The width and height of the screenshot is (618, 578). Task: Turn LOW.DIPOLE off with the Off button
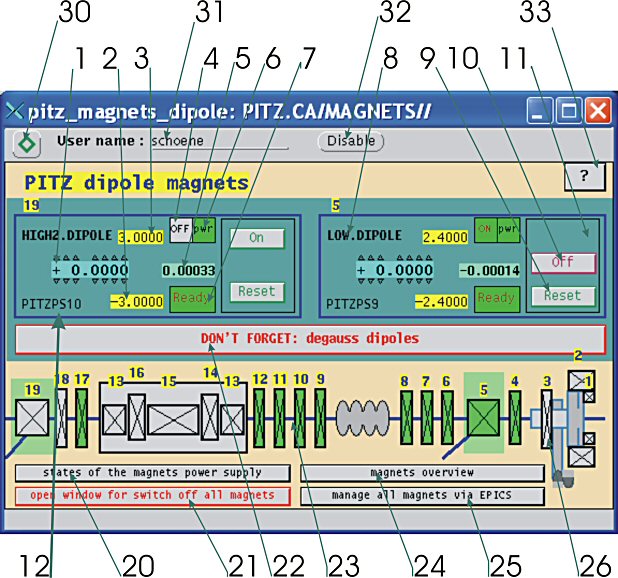[563, 263]
